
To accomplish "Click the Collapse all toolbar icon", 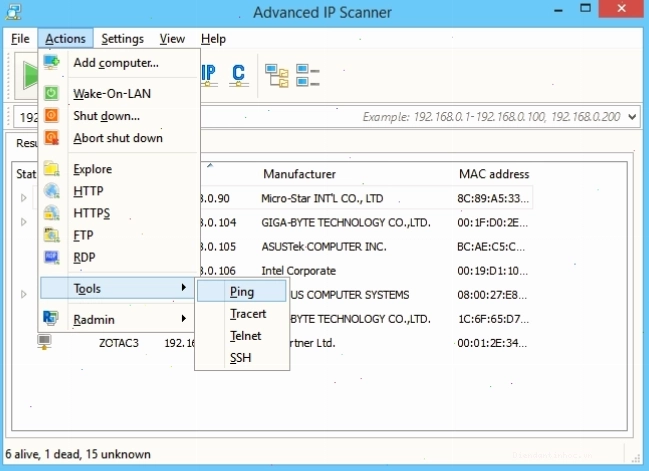I will [308, 75].
